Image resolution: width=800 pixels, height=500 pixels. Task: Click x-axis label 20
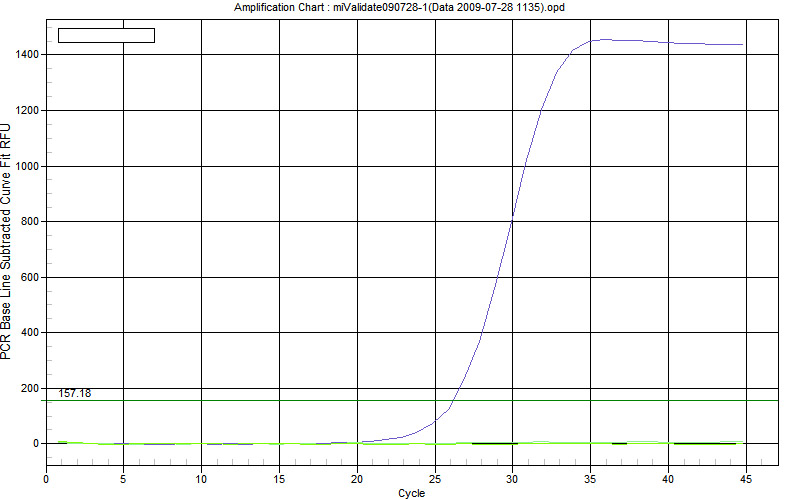357,479
